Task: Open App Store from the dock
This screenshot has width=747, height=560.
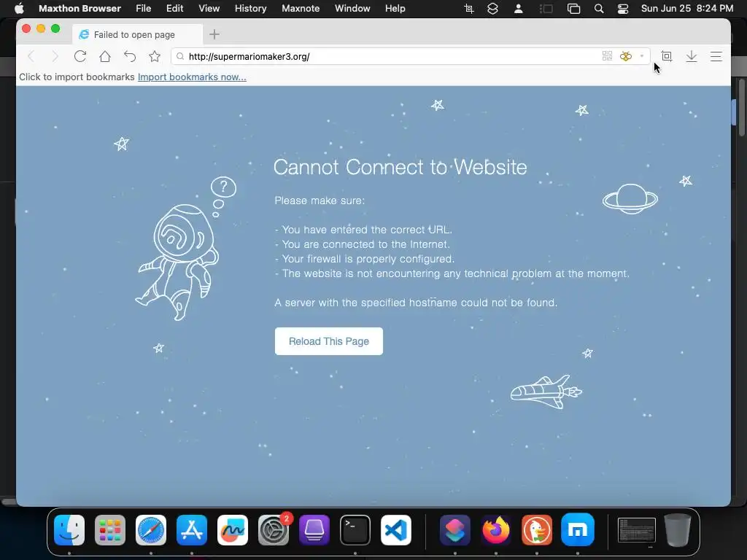Action: [192, 530]
